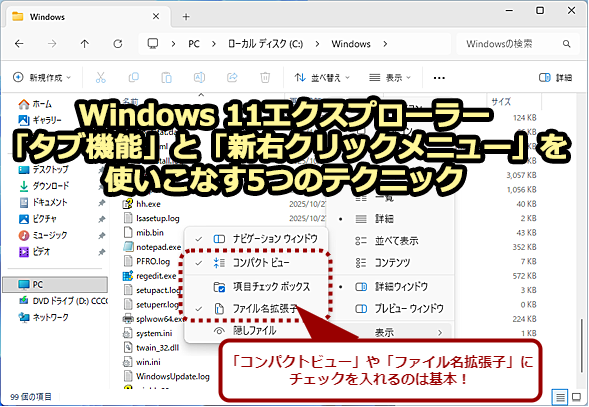Image resolution: width=589 pixels, height=407 pixels.
Task: Click the Rename toolbar icon
Action: click(x=199, y=78)
